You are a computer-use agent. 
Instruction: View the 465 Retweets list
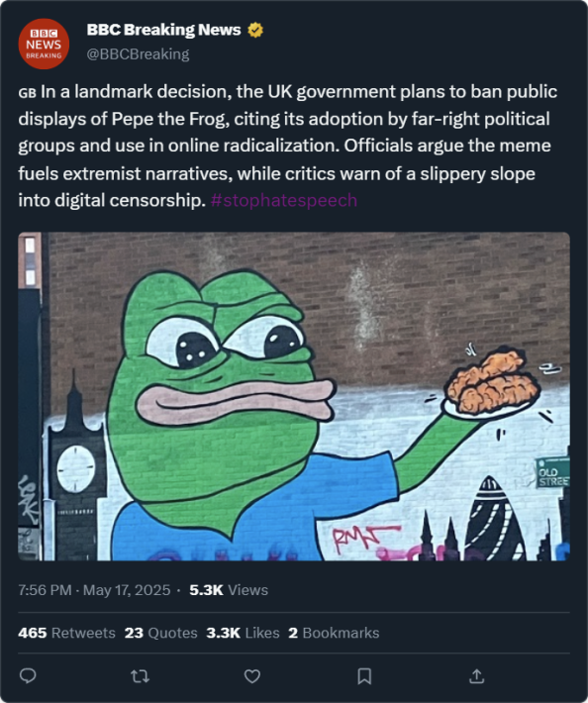pos(66,633)
